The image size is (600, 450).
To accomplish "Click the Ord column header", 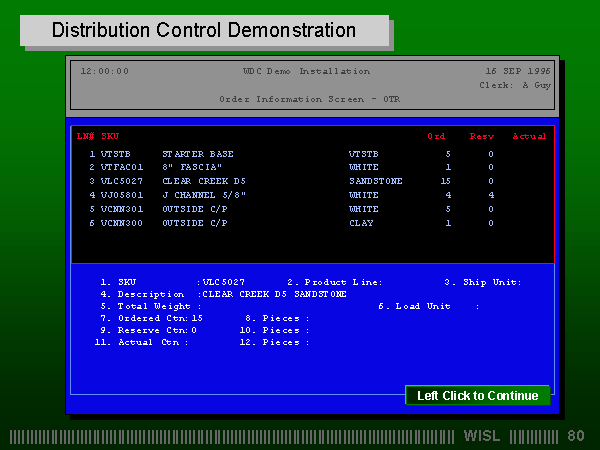I will point(436,136).
